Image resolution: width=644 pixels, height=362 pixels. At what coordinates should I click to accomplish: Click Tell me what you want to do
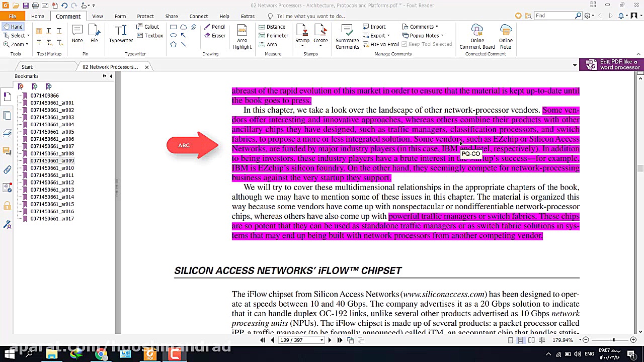click(x=310, y=16)
